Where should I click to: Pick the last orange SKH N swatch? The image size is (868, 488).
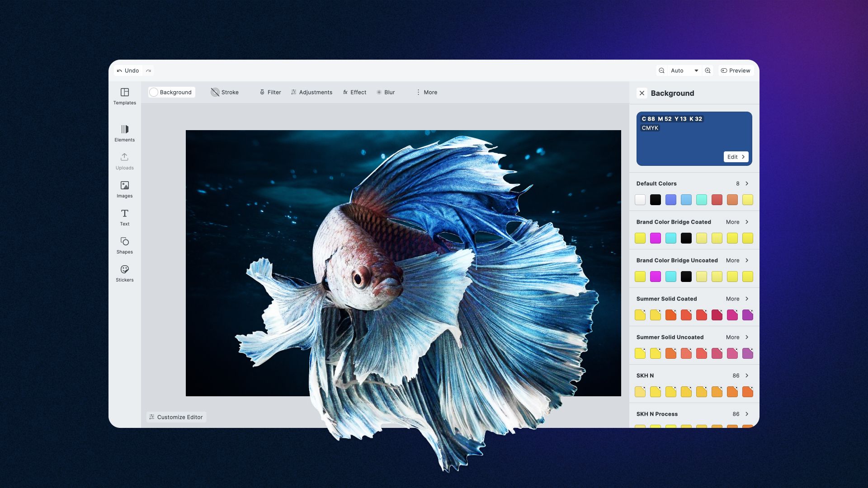click(748, 392)
